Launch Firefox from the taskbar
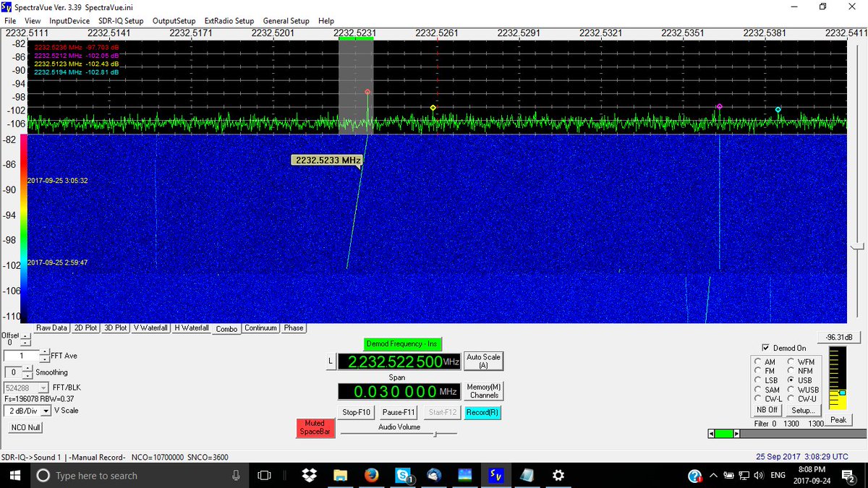 [x=372, y=475]
